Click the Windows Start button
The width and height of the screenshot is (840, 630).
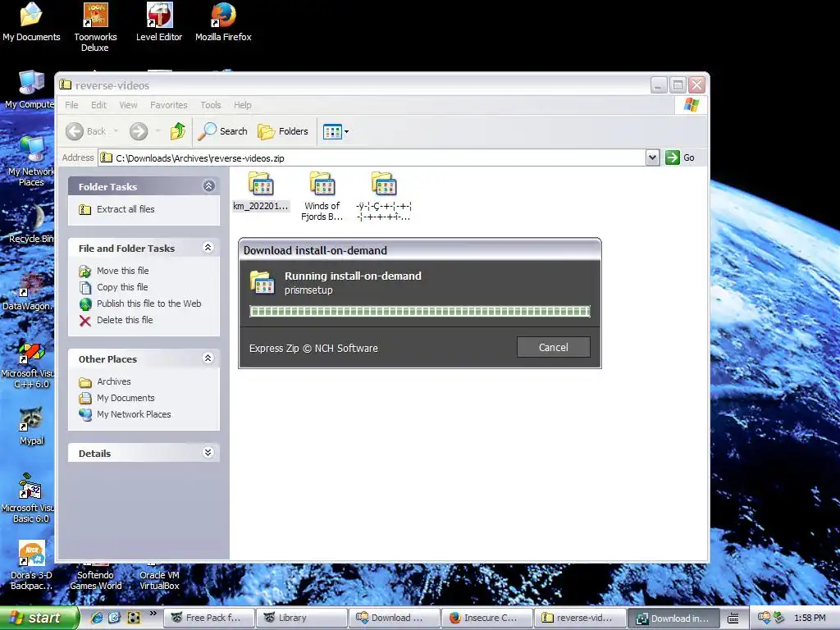[39, 618]
